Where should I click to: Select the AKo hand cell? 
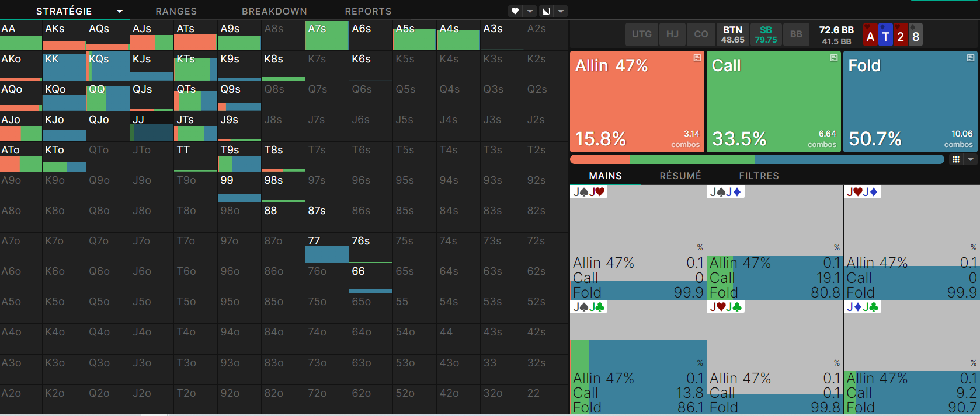pyautogui.click(x=21, y=66)
